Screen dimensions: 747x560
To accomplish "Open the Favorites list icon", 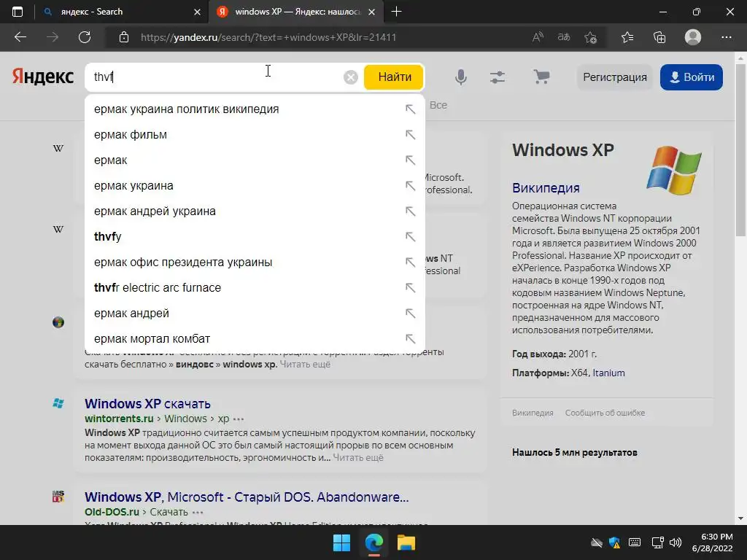I will (x=627, y=37).
